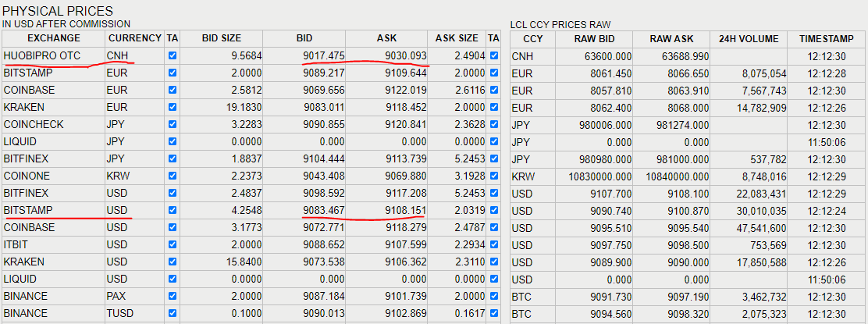868x324 pixels.
Task: Click the PHYSICAL PRICES heading
Action: (58, 10)
